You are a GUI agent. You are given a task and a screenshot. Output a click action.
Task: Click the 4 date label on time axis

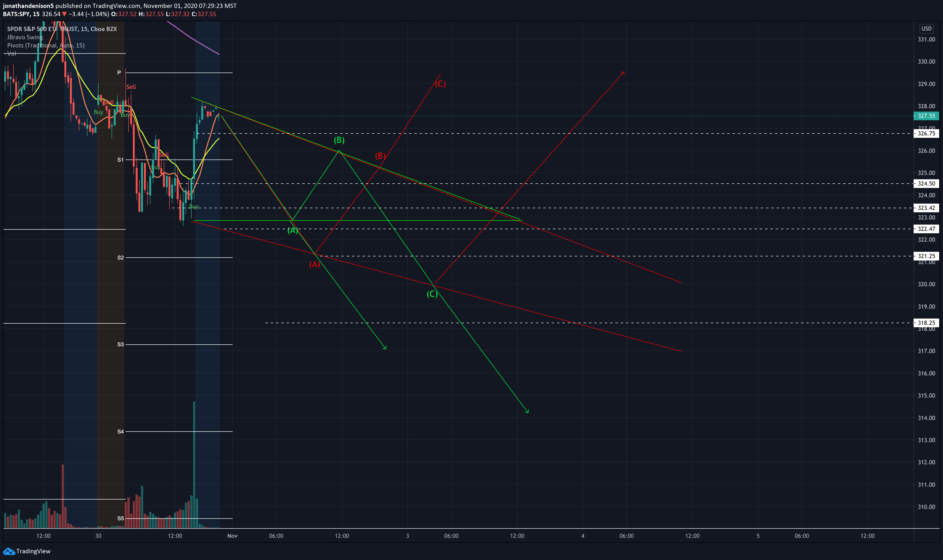[x=583, y=536]
